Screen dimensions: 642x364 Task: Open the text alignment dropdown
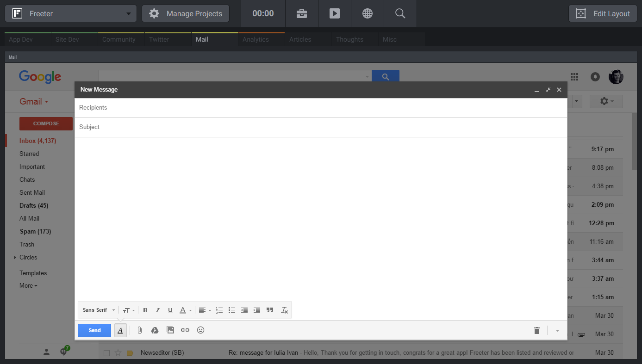(205, 310)
